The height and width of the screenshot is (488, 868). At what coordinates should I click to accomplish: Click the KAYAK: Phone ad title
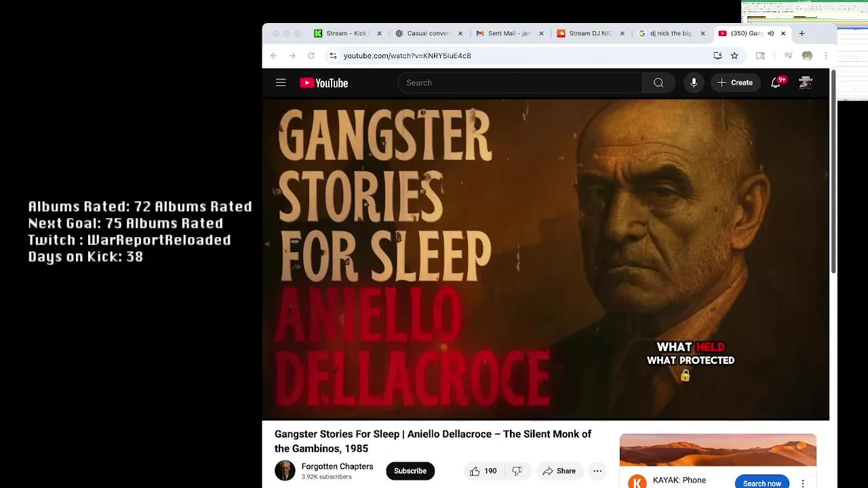pos(679,480)
